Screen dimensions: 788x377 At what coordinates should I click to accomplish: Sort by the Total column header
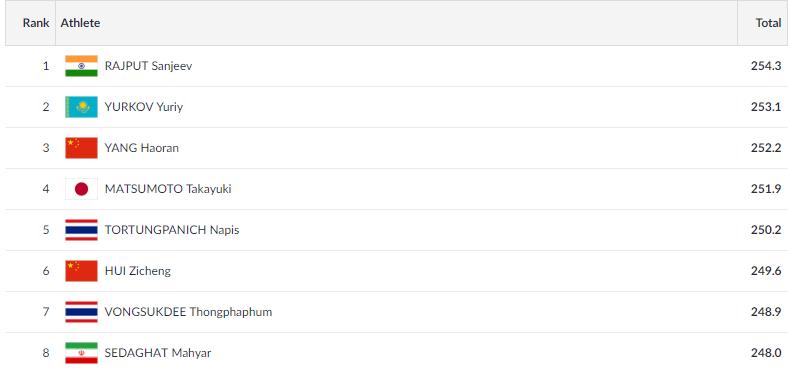[768, 23]
